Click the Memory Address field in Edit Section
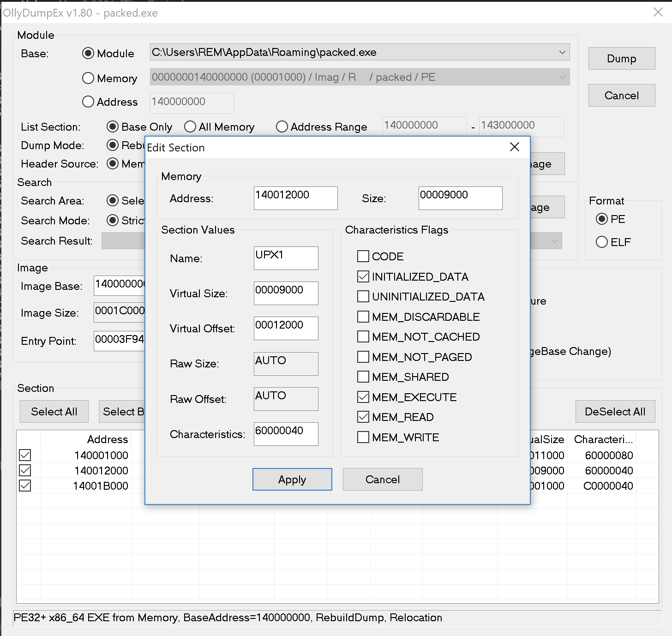 [296, 198]
